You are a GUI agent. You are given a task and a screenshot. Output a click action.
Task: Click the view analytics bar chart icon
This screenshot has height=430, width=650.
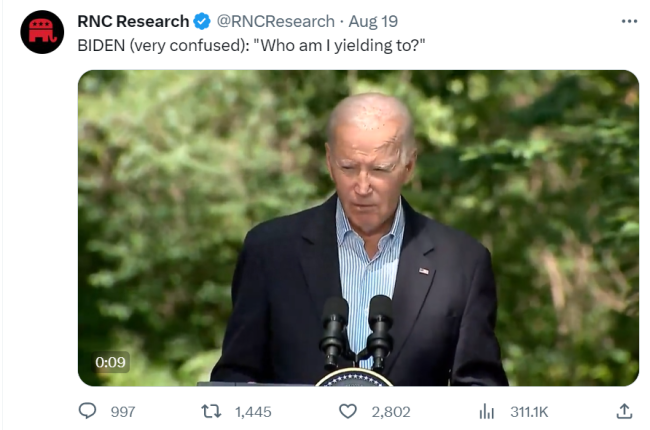[x=487, y=411]
